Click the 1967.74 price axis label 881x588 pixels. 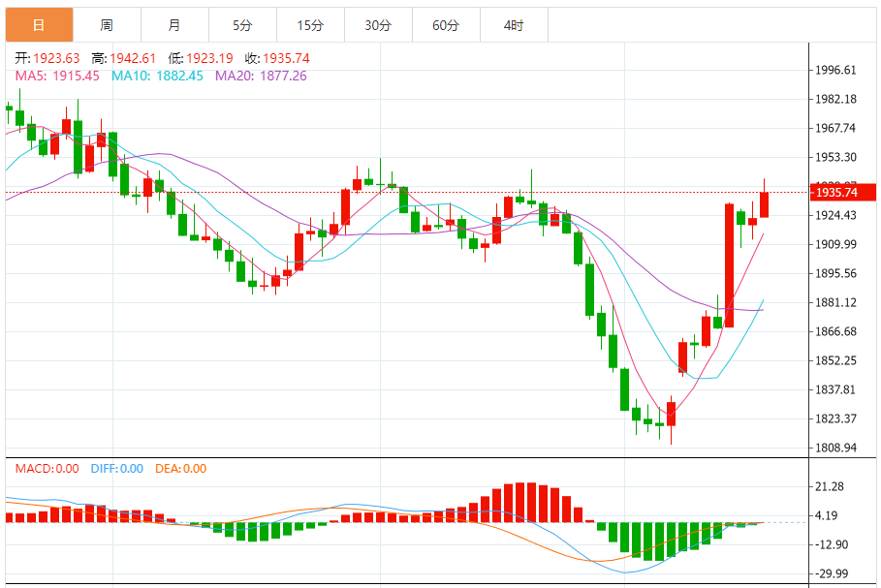836,128
